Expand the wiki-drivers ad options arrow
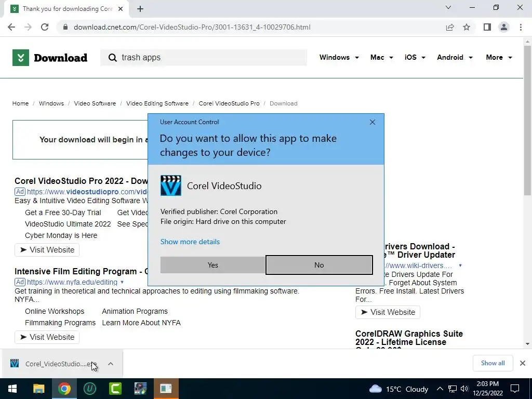532x399 pixels. 460,265
